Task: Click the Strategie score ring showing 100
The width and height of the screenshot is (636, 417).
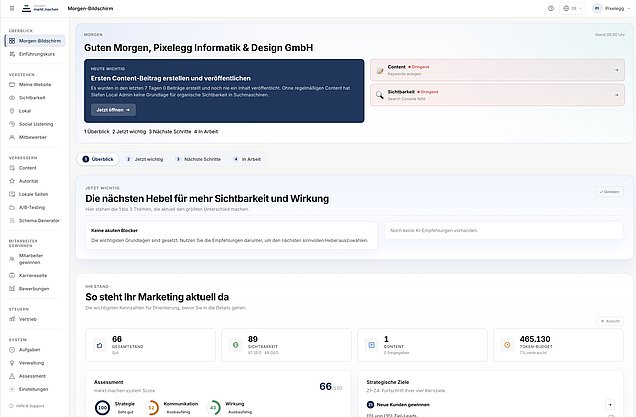Action: (x=103, y=407)
